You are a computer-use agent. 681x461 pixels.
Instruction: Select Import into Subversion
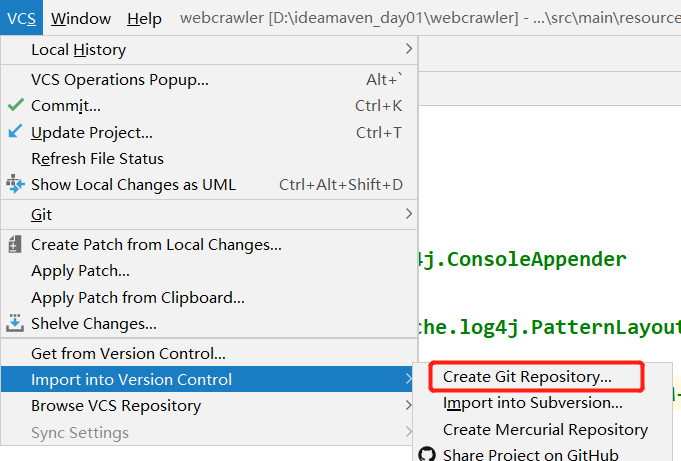point(532,403)
